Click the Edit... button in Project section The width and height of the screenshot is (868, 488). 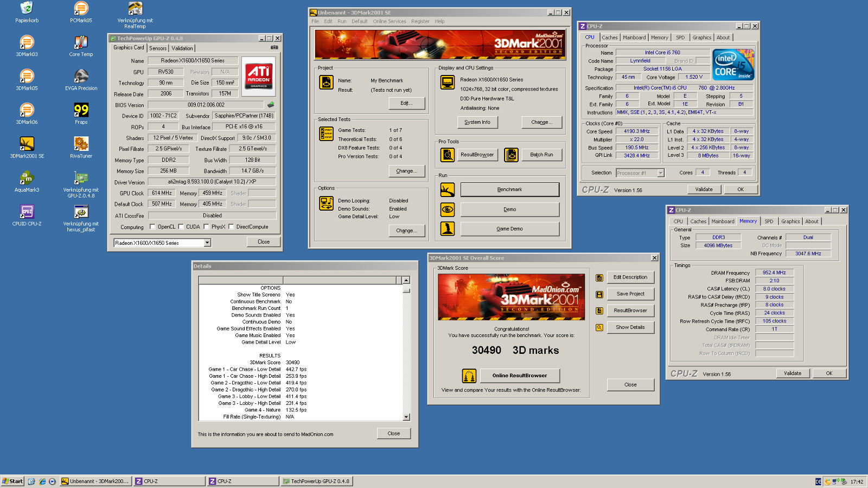point(406,103)
